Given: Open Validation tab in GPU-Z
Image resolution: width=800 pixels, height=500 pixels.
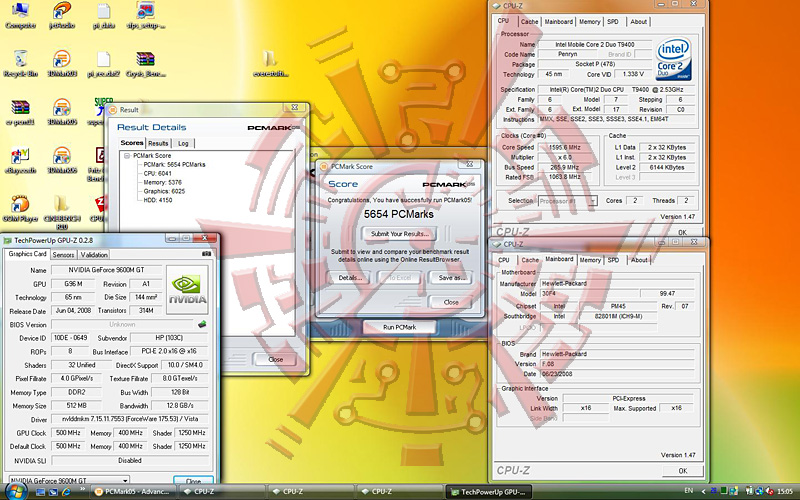Looking at the screenshot, I should 94,255.
